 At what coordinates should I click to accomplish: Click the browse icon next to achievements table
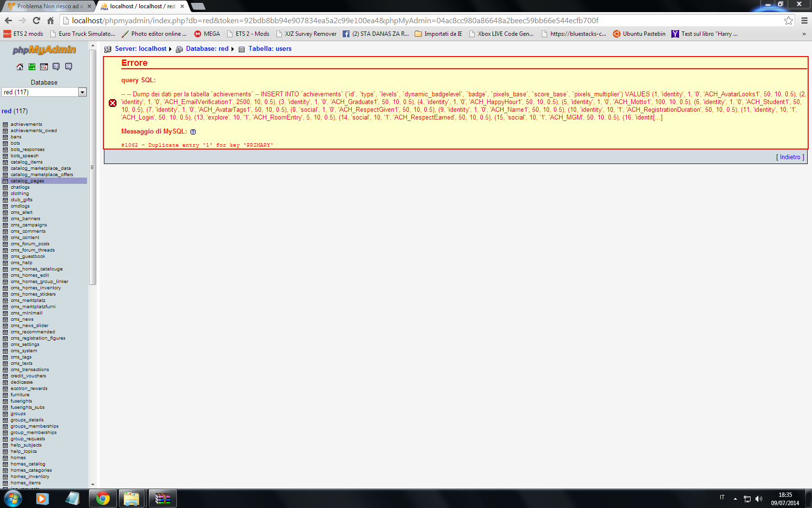pos(5,124)
